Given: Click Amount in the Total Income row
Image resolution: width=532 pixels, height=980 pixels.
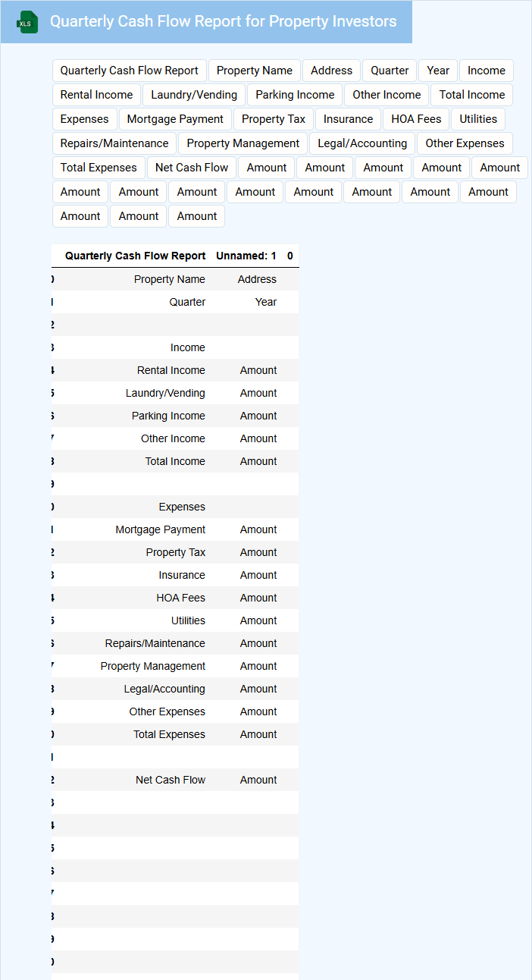Looking at the screenshot, I should tap(258, 461).
